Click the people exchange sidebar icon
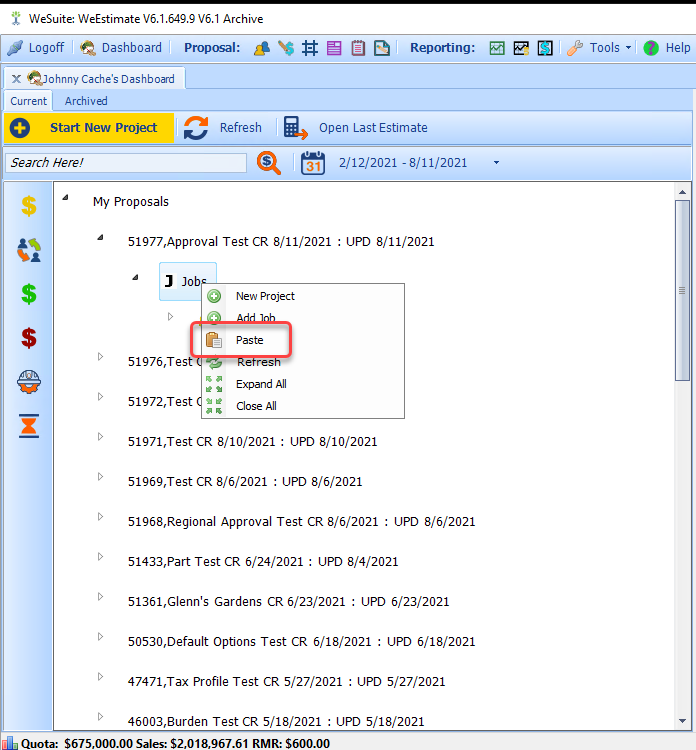 click(x=29, y=250)
